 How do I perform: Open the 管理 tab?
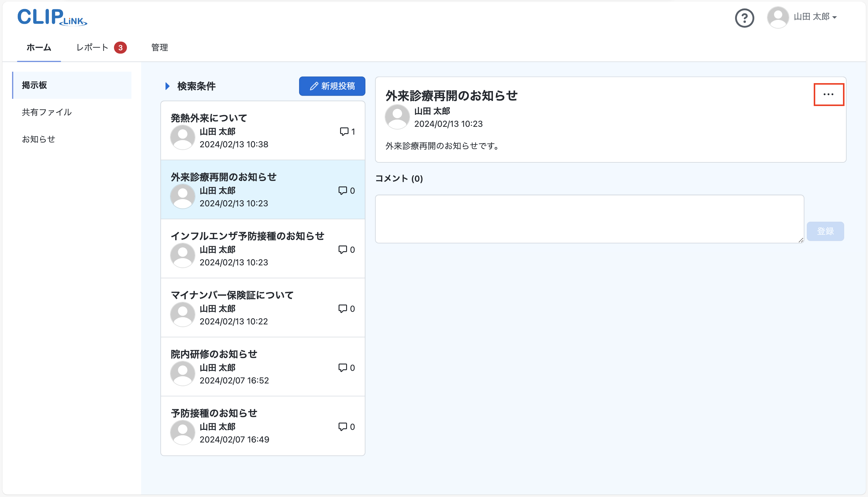[159, 48]
